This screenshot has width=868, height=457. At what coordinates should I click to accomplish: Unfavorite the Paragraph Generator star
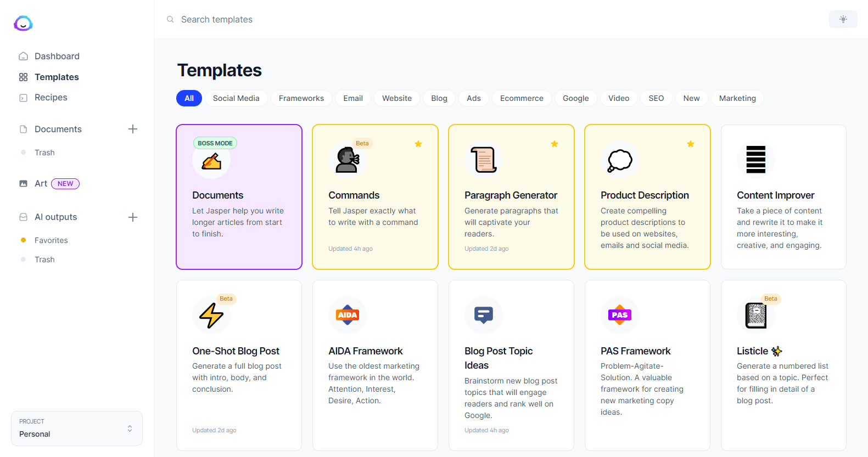click(555, 144)
